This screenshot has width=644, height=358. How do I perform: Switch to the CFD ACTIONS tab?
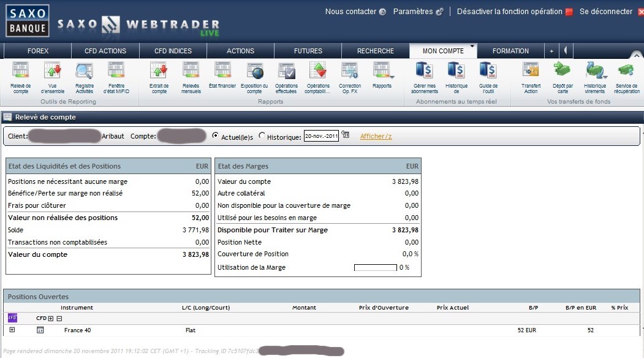point(105,51)
